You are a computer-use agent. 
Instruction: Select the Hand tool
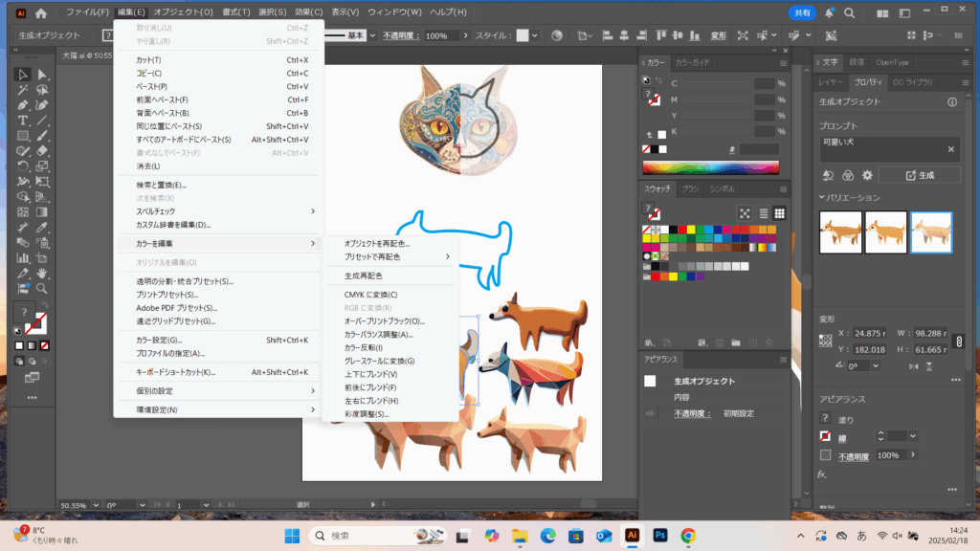41,273
